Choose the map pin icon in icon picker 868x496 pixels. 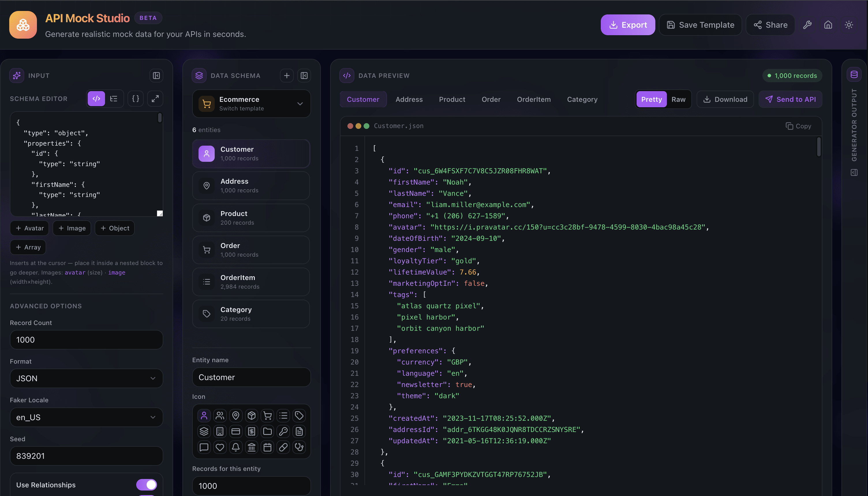(236, 416)
